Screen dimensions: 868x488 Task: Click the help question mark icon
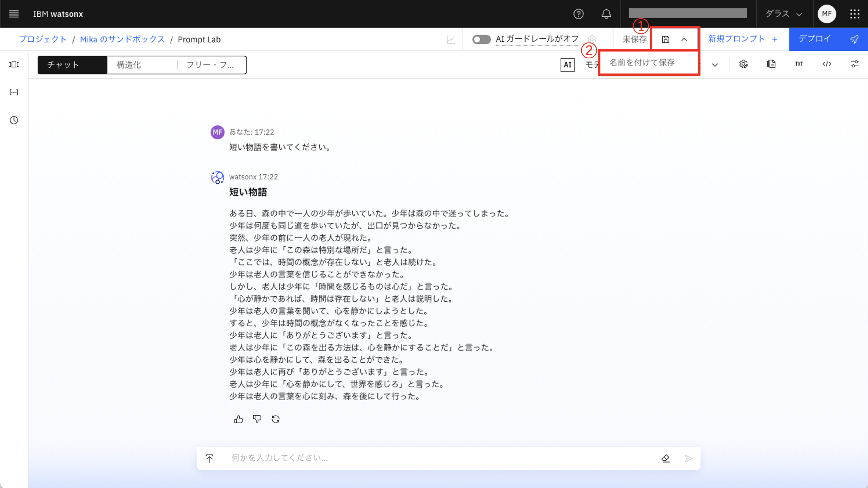(x=578, y=14)
